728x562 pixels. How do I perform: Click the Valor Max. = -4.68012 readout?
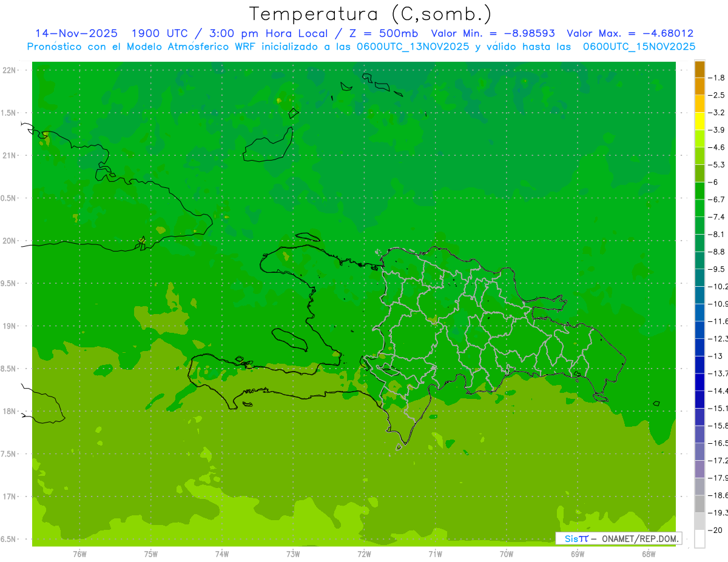pos(630,33)
